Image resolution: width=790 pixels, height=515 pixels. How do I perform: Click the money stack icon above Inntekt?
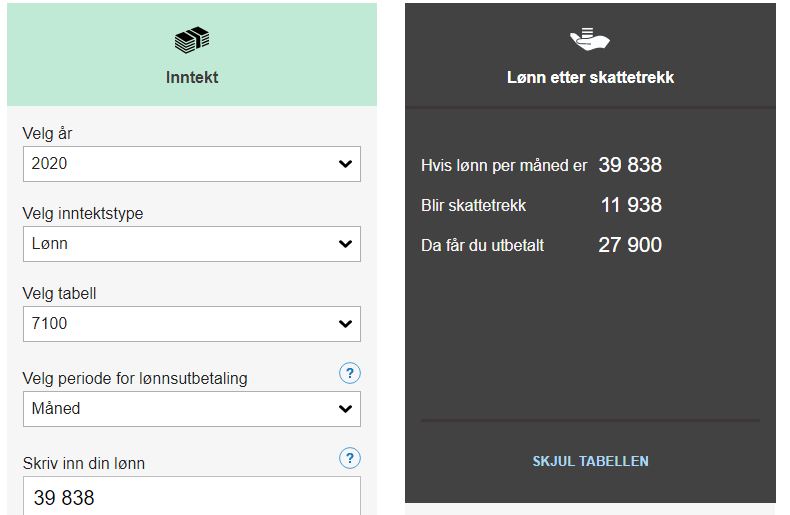click(x=192, y=40)
